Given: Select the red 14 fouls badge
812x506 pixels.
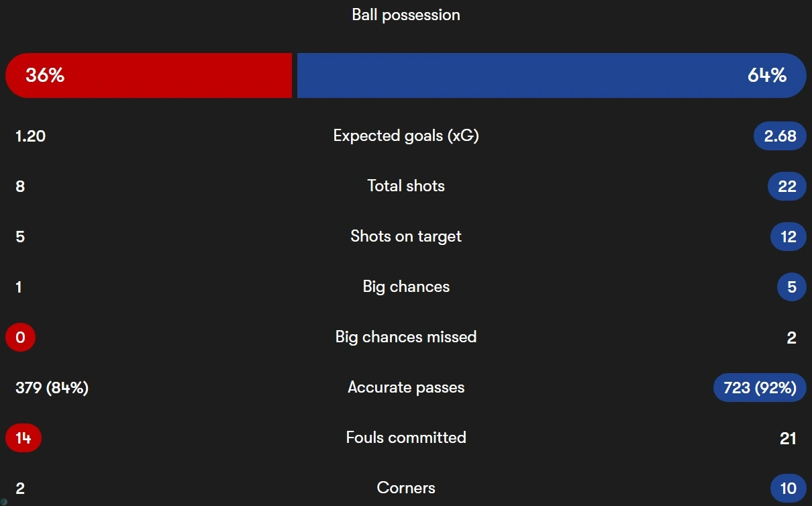Looking at the screenshot, I should 23,438.
